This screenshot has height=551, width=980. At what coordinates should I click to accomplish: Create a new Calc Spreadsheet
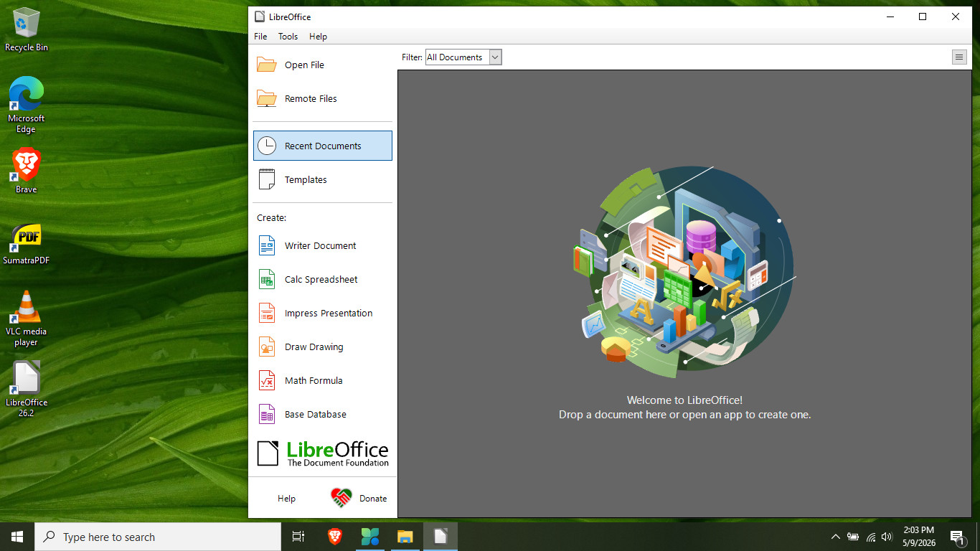tap(323, 279)
